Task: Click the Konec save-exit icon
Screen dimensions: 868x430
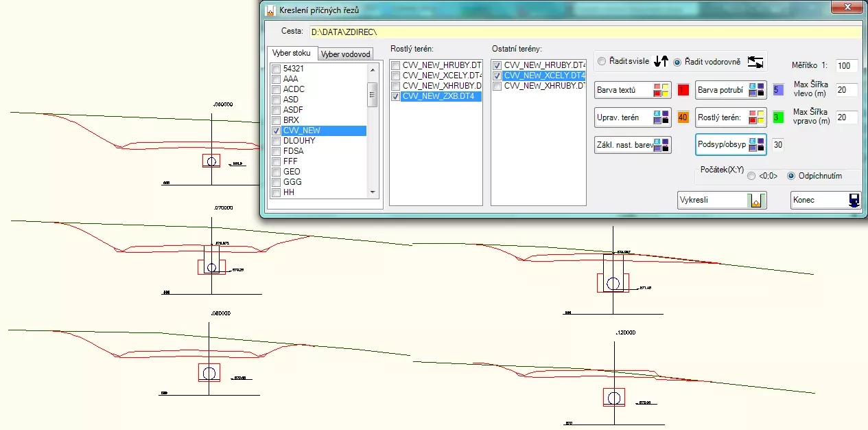Action: (x=854, y=201)
